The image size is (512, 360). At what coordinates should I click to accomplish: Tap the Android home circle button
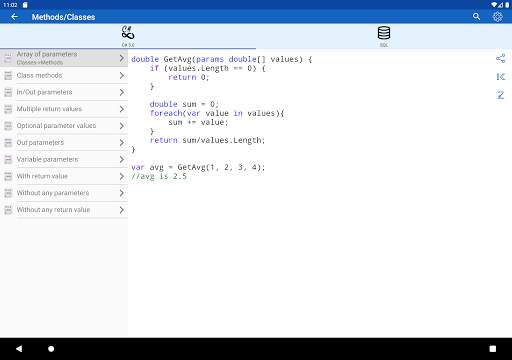click(51, 349)
